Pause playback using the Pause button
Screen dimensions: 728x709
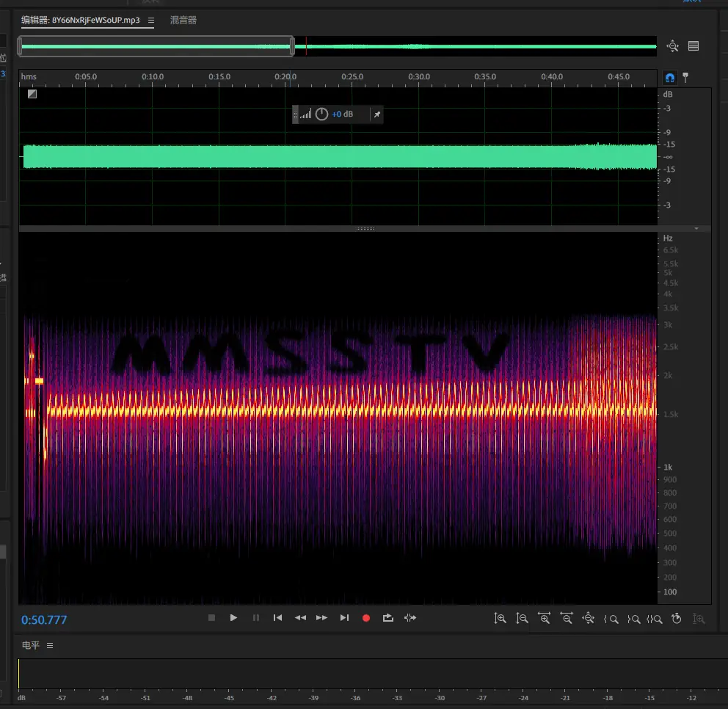click(x=256, y=617)
